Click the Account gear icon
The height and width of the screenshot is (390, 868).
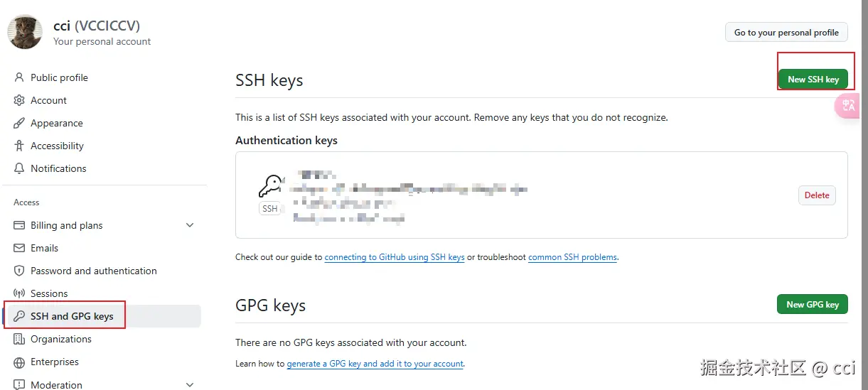(19, 100)
